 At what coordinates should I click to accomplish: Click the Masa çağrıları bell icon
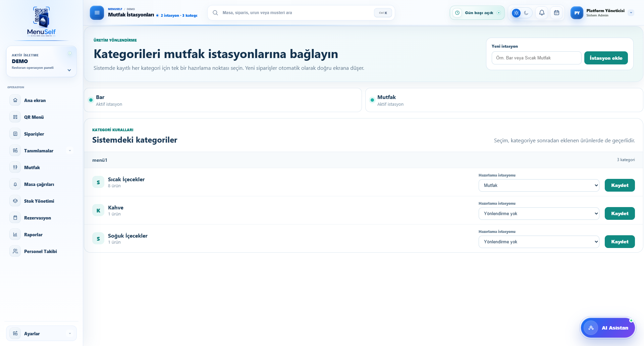[x=15, y=184]
